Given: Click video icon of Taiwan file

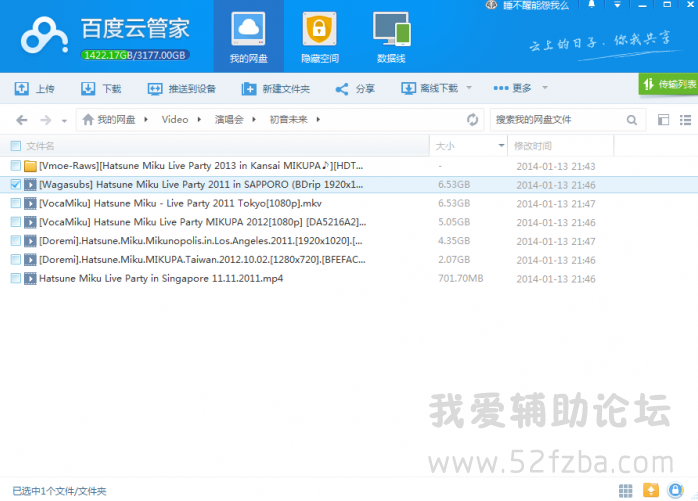Looking at the screenshot, I should tap(30, 259).
